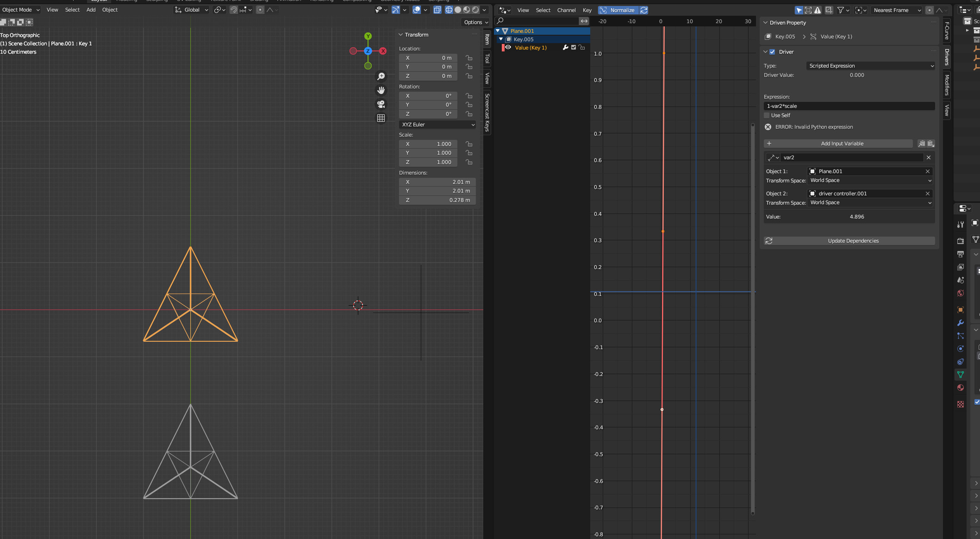Viewport: 980px width, 539px height.
Task: Switch to the orthographic grid view icon
Action: point(381,118)
